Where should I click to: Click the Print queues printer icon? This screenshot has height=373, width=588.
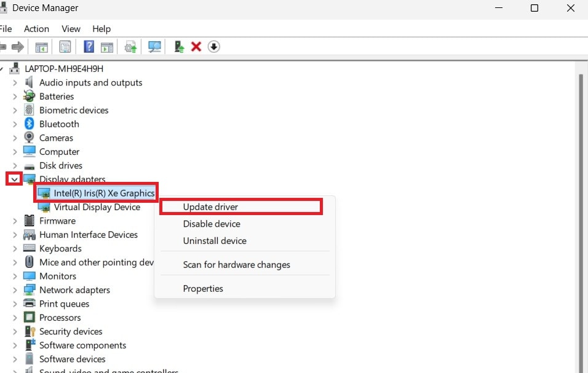click(x=30, y=304)
